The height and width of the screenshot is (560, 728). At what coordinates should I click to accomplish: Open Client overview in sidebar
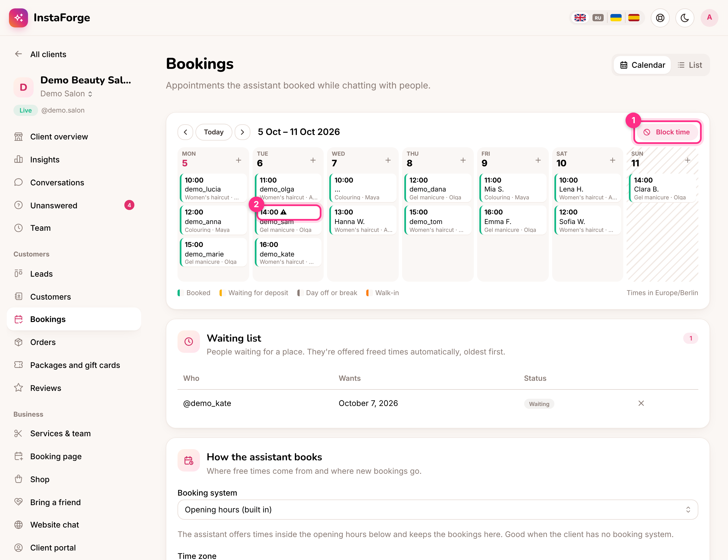click(74, 137)
